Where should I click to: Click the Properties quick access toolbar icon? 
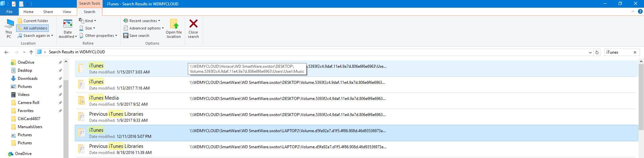(13, 4)
